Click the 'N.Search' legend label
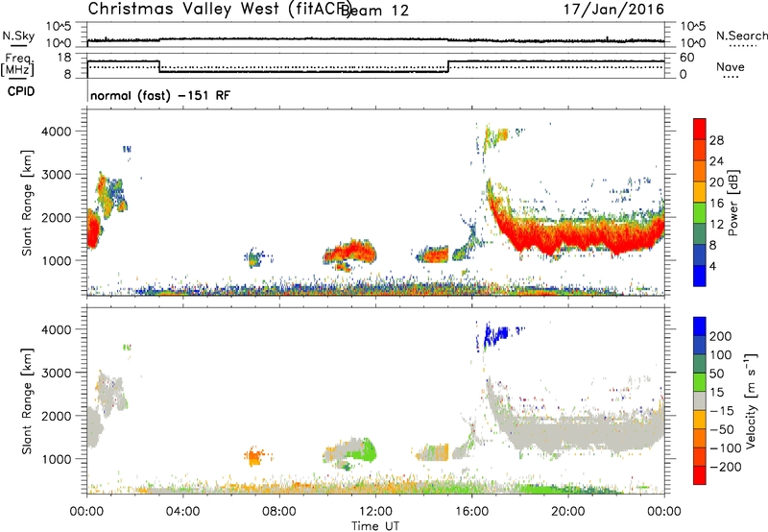 (x=741, y=36)
